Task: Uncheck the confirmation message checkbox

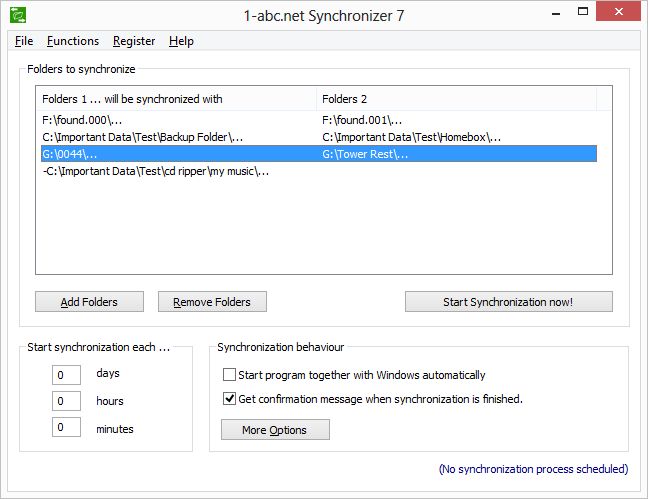Action: (230, 399)
